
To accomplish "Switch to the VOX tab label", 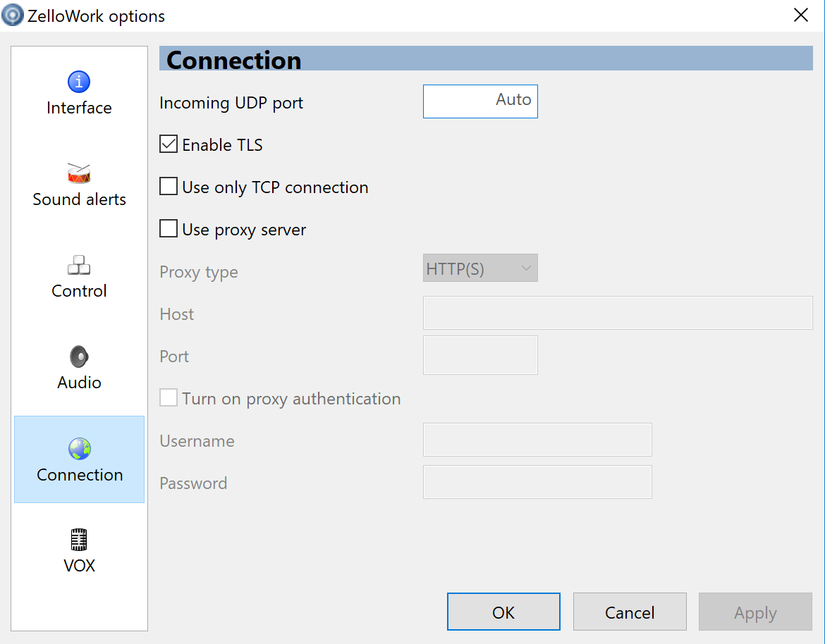I will point(79,566).
